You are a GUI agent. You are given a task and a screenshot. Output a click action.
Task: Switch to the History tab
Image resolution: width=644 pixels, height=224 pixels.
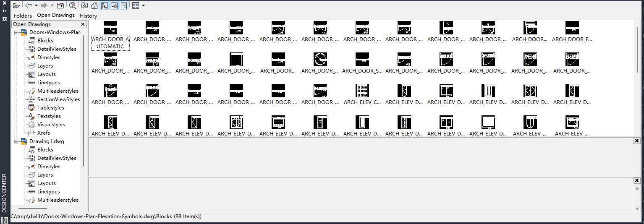point(88,16)
